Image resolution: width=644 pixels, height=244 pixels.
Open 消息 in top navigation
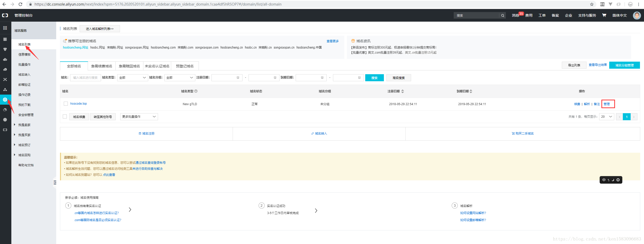[515, 15]
